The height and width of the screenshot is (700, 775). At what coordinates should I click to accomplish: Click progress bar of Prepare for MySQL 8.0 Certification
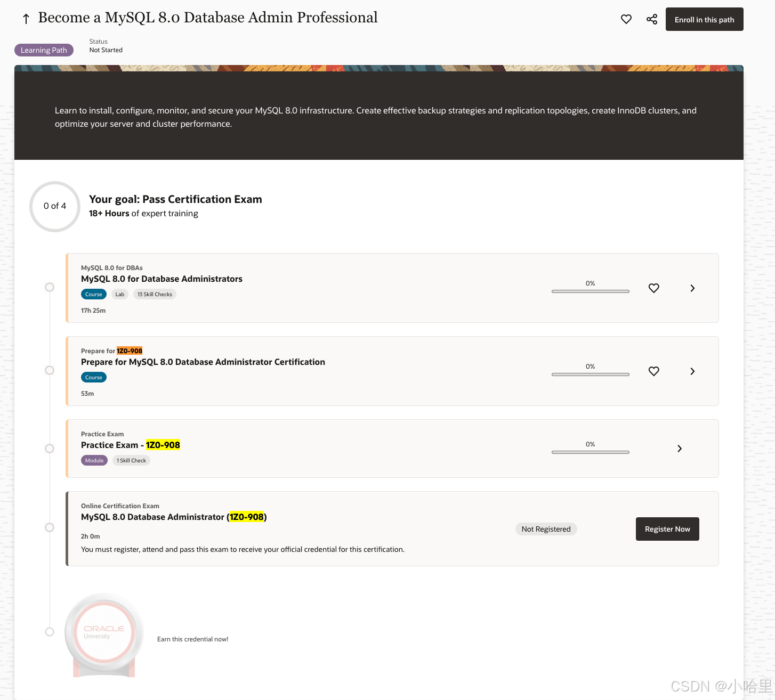(x=591, y=375)
